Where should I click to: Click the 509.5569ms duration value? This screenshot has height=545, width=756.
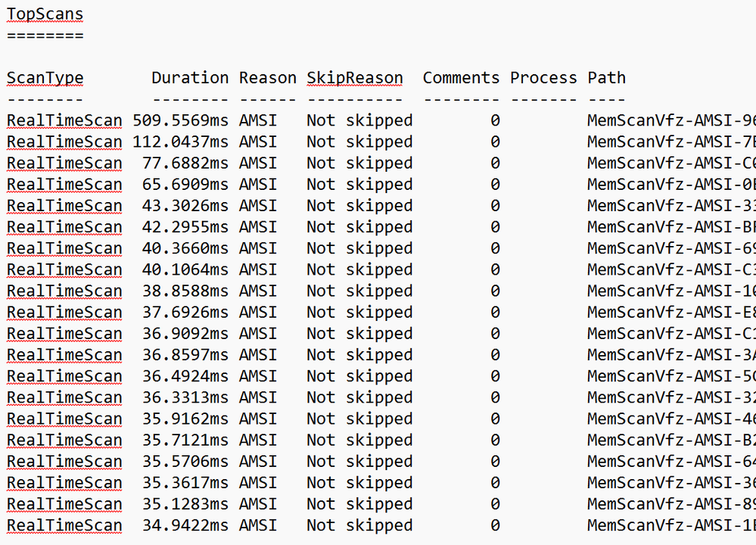pyautogui.click(x=180, y=120)
